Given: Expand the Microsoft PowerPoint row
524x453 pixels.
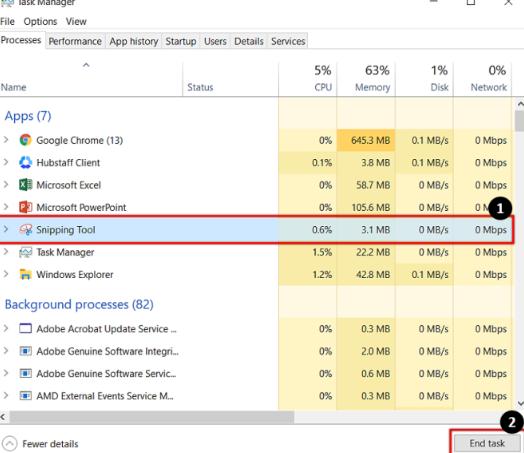Looking at the screenshot, I should pyautogui.click(x=6, y=207).
